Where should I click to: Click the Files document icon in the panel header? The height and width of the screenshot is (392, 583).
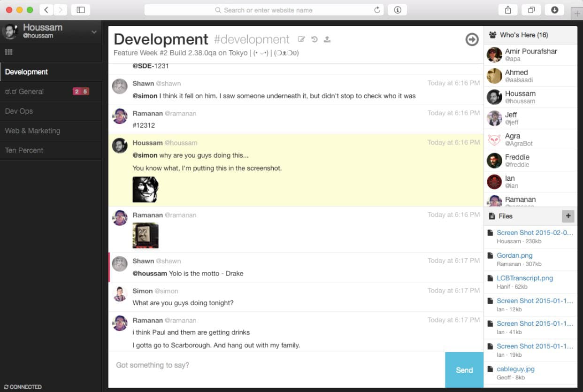click(x=492, y=216)
